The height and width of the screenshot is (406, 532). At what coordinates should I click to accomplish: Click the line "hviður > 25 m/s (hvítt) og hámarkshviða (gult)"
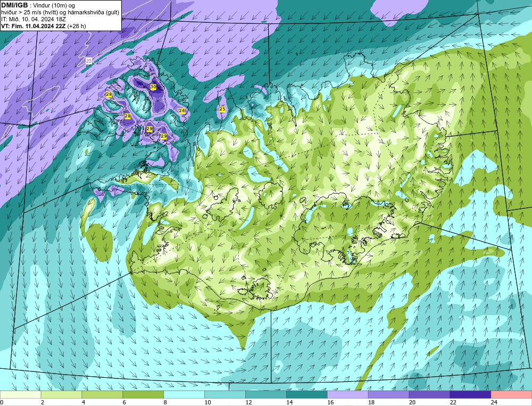click(60, 13)
